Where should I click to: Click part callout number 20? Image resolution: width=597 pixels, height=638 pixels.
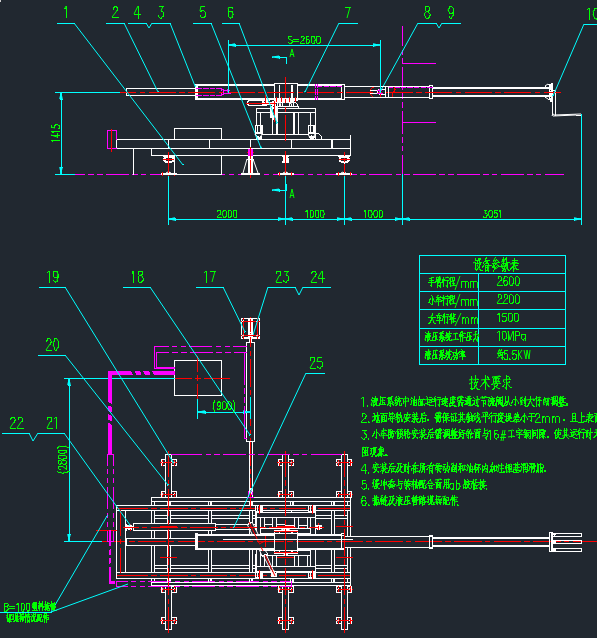52,345
